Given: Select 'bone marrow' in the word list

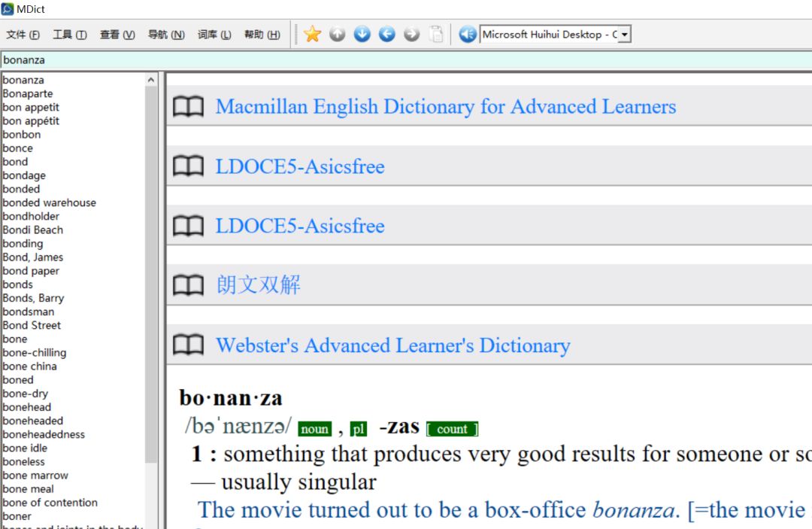Looking at the screenshot, I should pos(35,476).
